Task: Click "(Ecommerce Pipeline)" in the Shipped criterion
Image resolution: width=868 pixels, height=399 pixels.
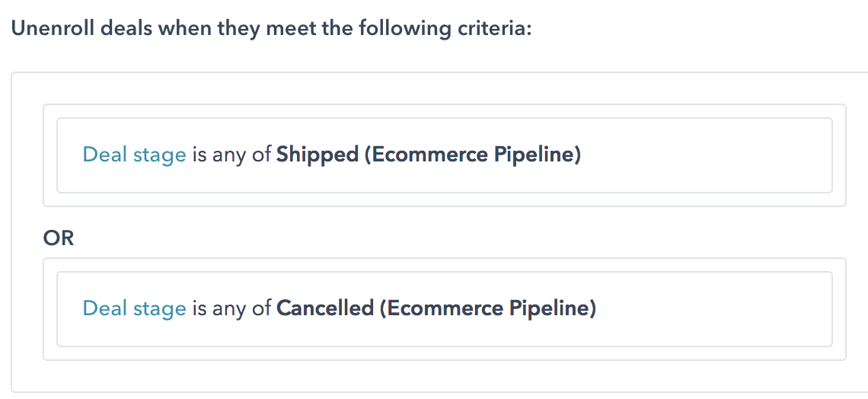Action: pyautogui.click(x=472, y=155)
